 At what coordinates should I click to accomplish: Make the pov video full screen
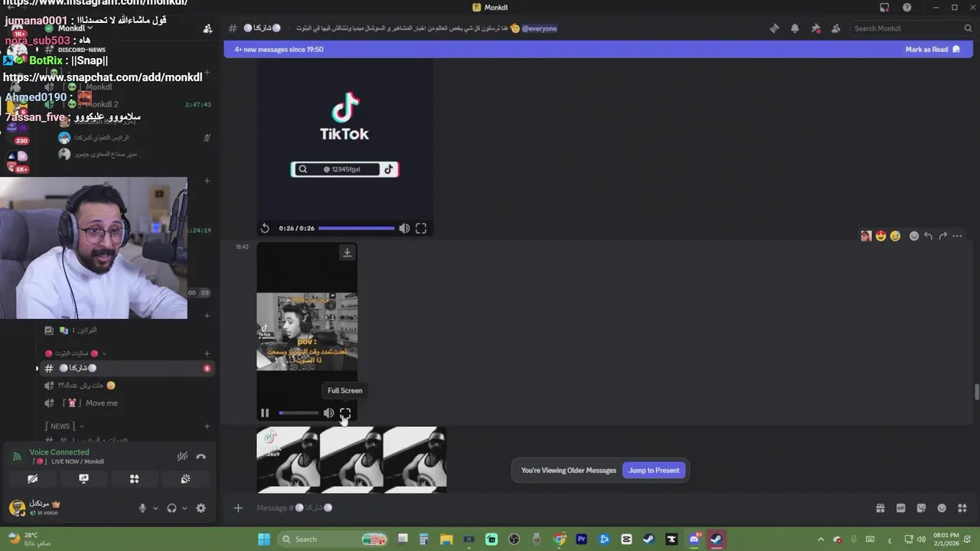tap(345, 413)
